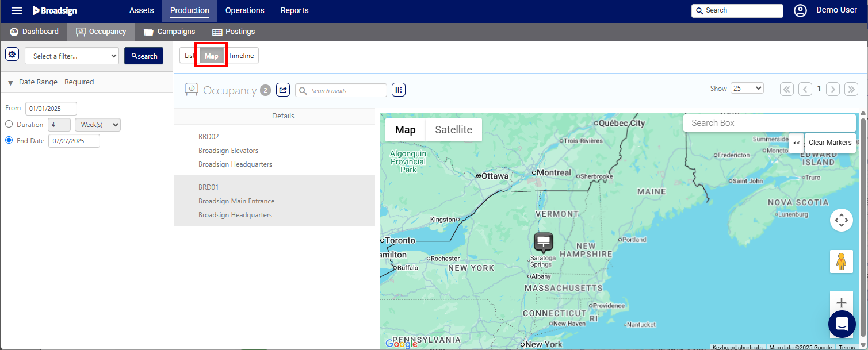Click page number 1
868x350 pixels.
click(x=819, y=89)
